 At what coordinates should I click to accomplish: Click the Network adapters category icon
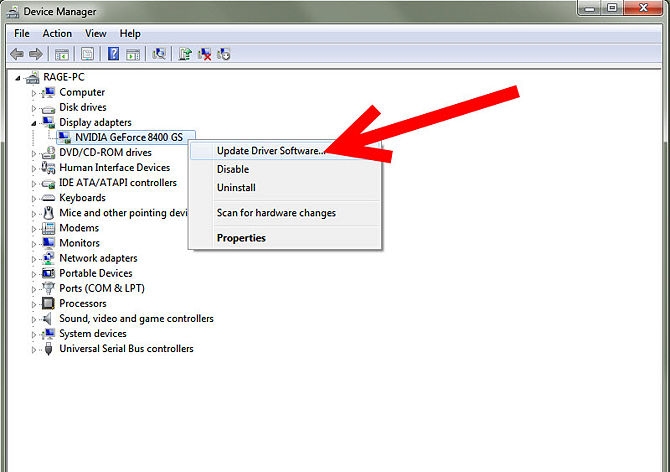click(x=48, y=258)
